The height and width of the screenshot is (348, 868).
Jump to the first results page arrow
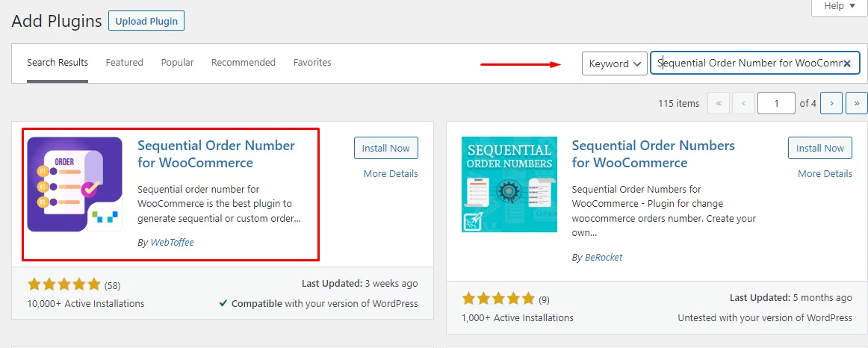(x=719, y=103)
